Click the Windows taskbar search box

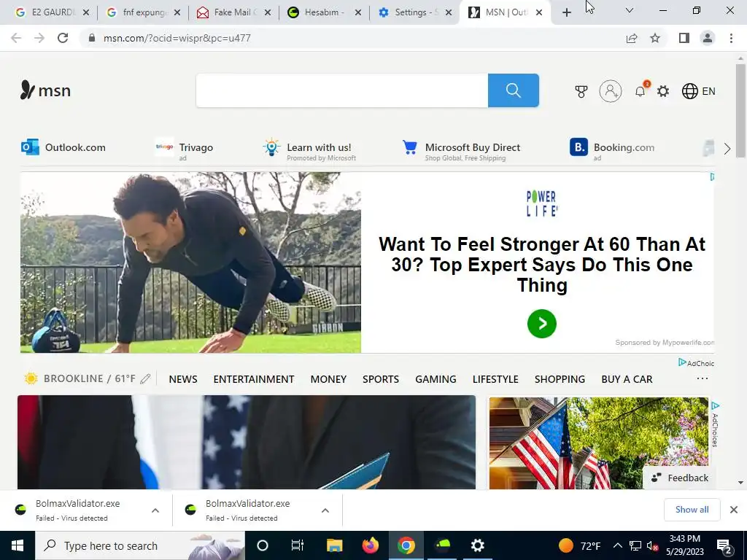(x=140, y=545)
